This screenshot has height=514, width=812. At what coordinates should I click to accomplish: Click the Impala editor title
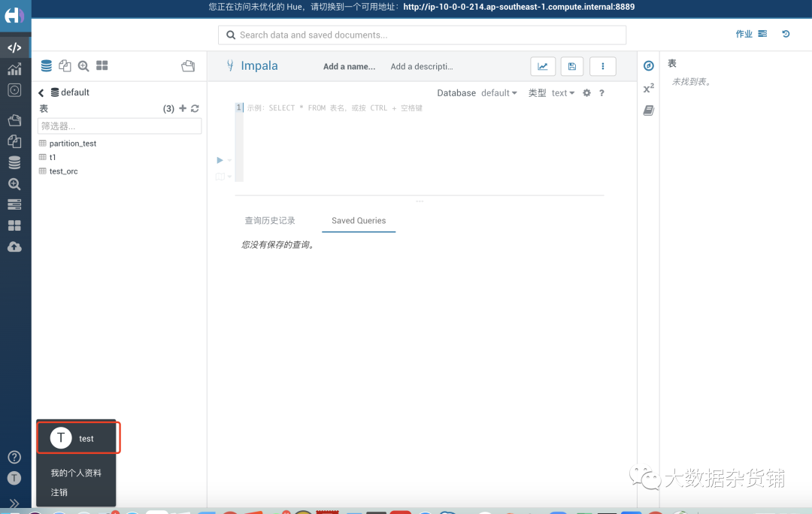coord(259,65)
